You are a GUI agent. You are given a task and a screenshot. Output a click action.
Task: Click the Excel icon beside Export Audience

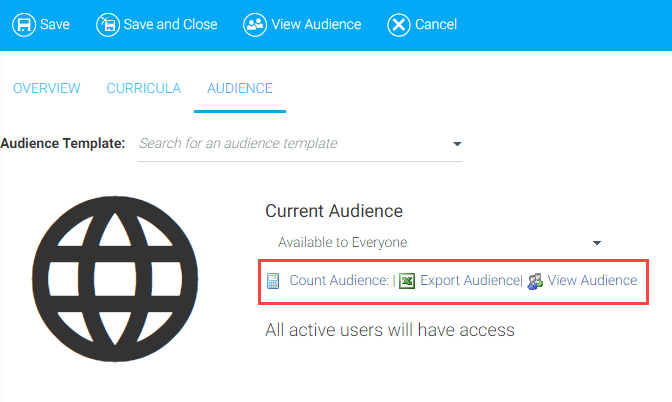coord(407,281)
